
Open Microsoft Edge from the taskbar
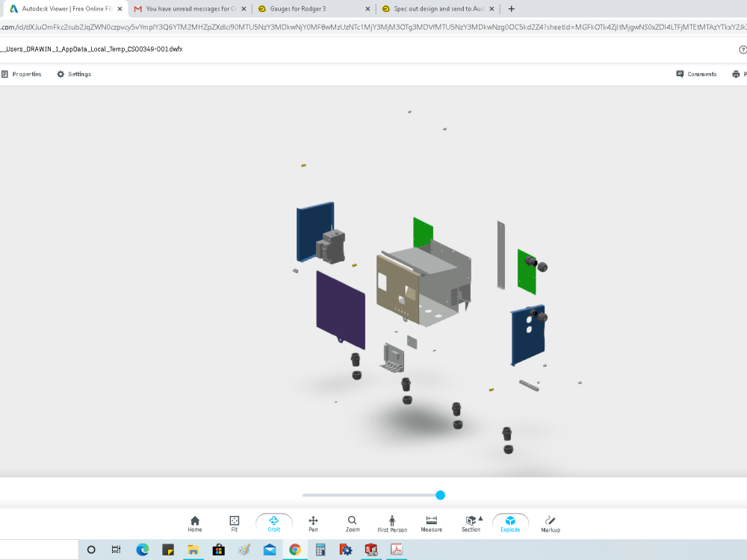tap(142, 550)
